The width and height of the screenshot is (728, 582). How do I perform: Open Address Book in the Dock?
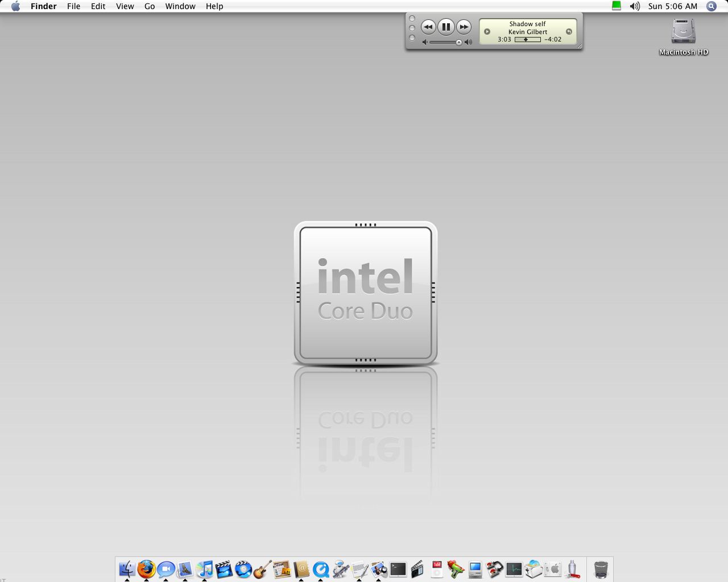point(301,568)
